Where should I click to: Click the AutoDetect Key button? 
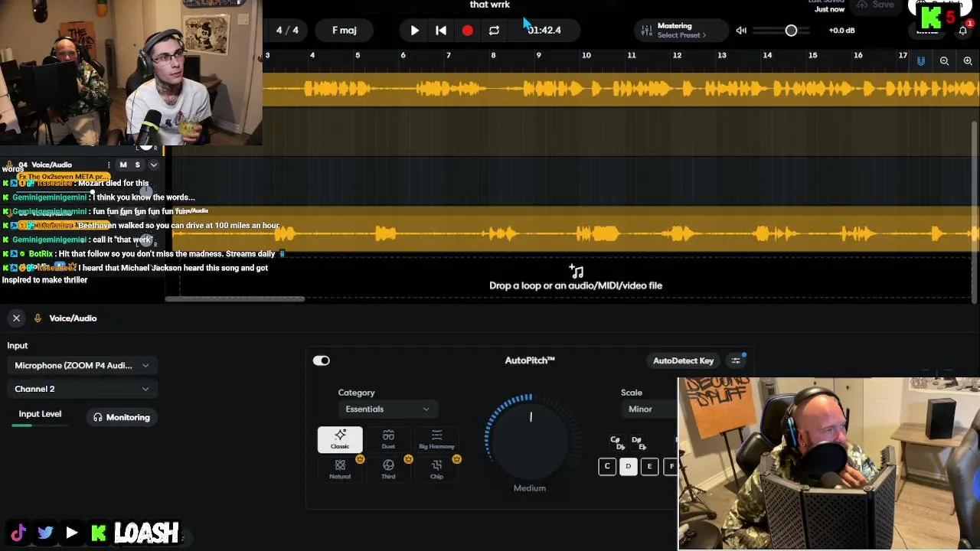[x=683, y=360]
